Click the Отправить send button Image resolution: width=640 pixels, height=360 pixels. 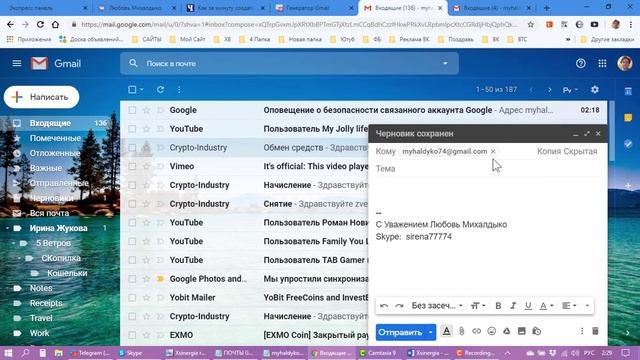pyautogui.click(x=400, y=332)
